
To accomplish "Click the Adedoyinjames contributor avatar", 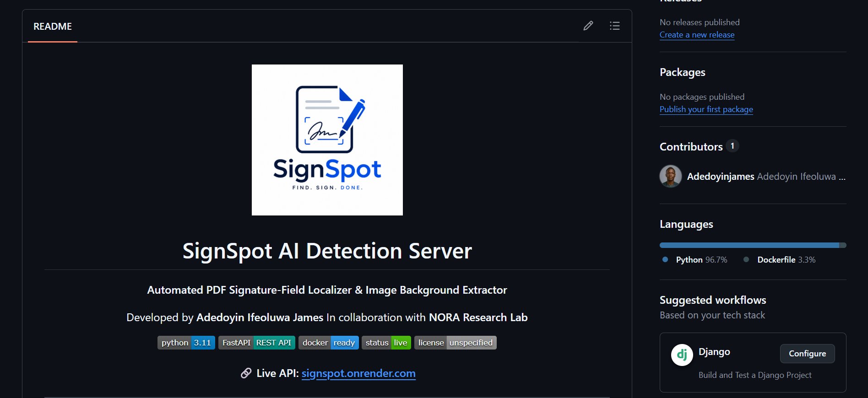I will [x=671, y=176].
